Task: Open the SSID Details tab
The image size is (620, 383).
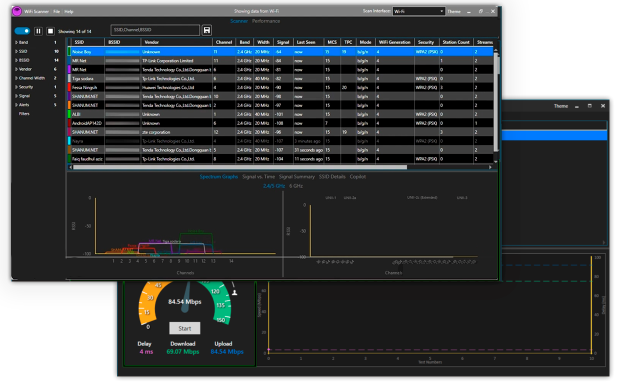Action: tap(332, 177)
